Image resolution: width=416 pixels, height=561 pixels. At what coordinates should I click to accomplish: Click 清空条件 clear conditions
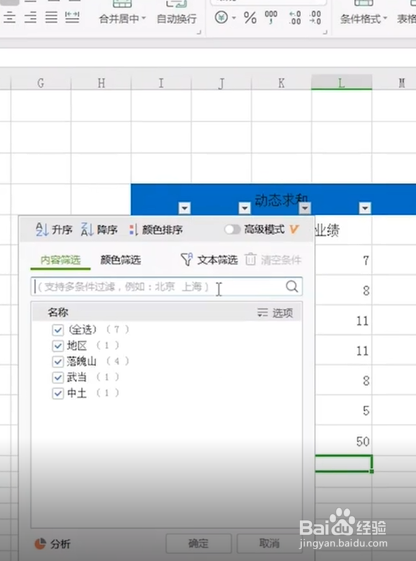pyautogui.click(x=273, y=260)
